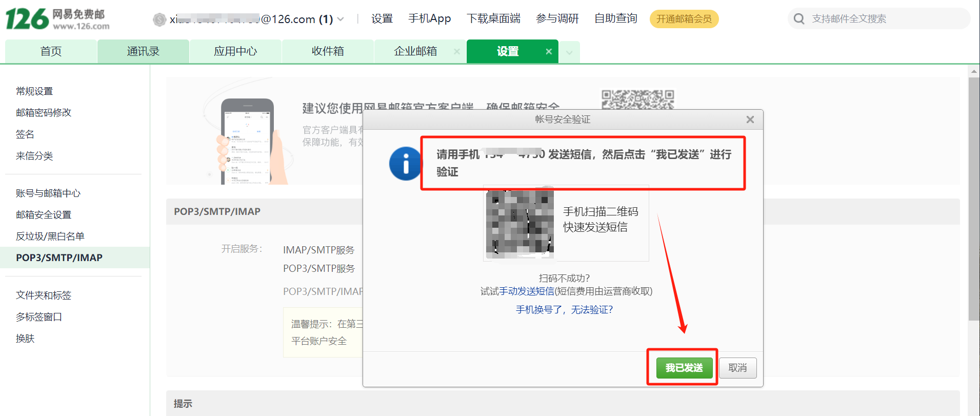Switch to the 企业邮箱 tab

[x=415, y=51]
